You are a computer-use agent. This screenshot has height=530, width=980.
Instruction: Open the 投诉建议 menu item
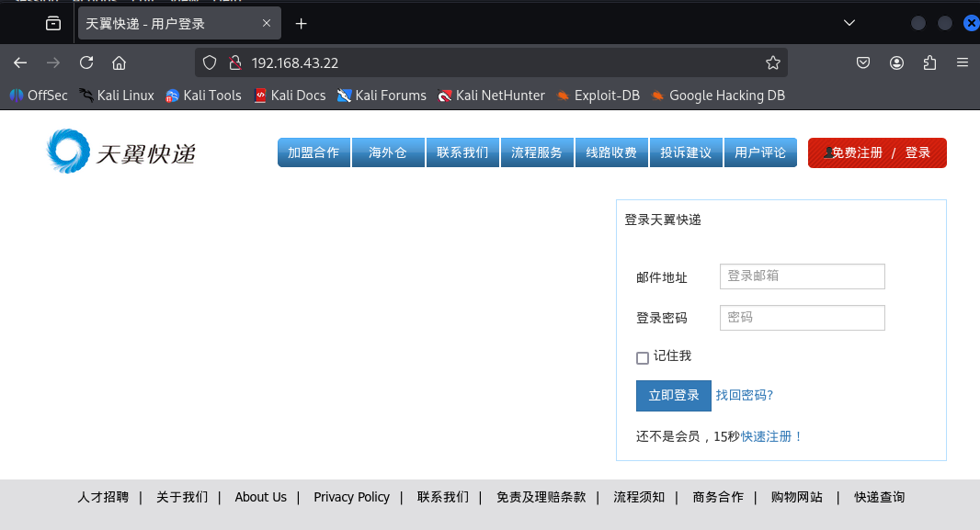(686, 153)
